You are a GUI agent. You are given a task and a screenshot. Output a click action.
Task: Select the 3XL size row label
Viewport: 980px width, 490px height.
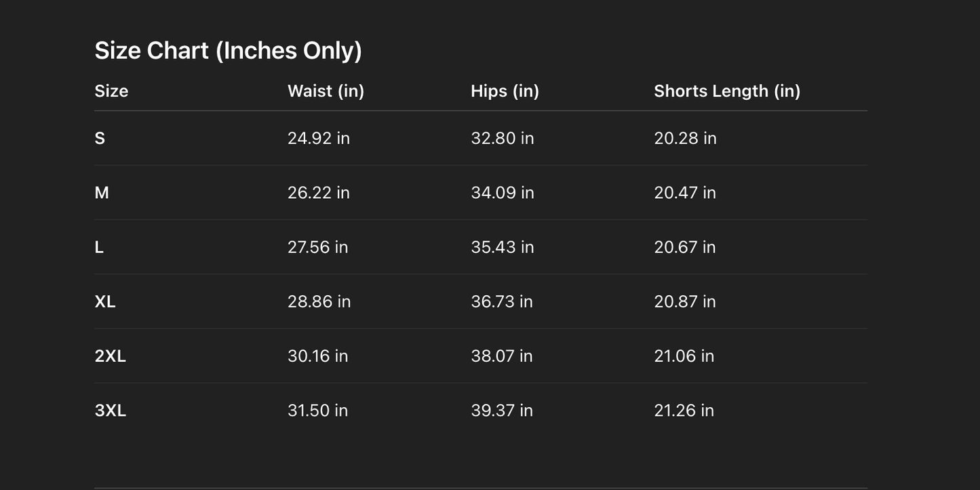pos(110,411)
